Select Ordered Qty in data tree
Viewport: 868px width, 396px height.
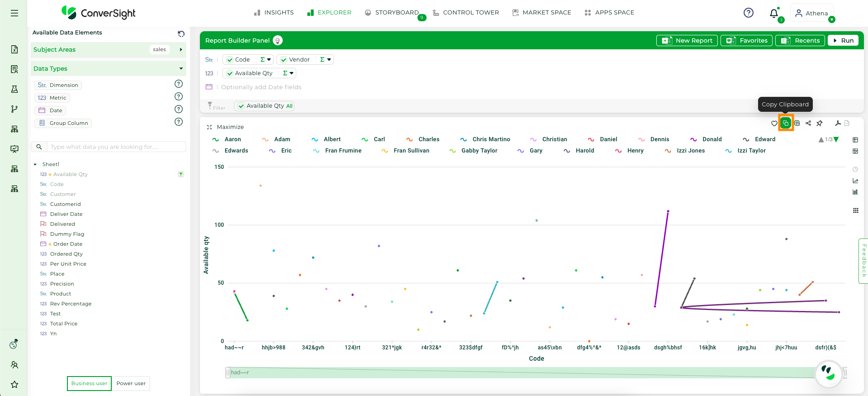(66, 254)
